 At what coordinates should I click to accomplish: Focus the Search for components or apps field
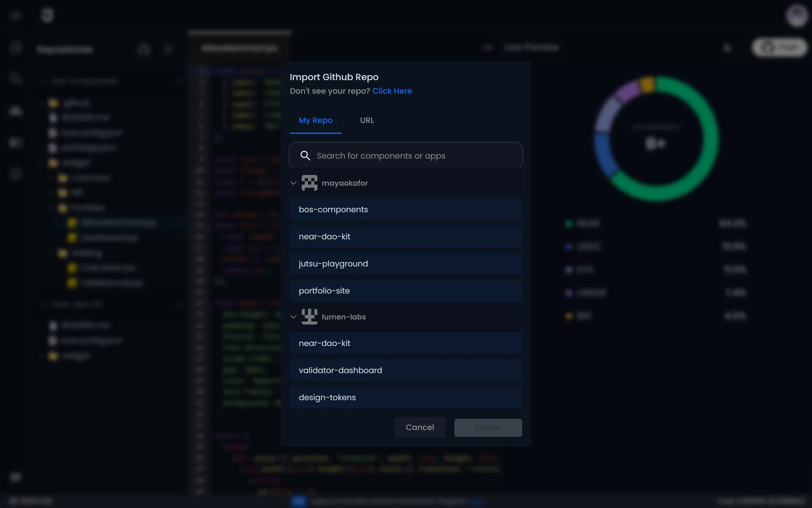coord(406,156)
